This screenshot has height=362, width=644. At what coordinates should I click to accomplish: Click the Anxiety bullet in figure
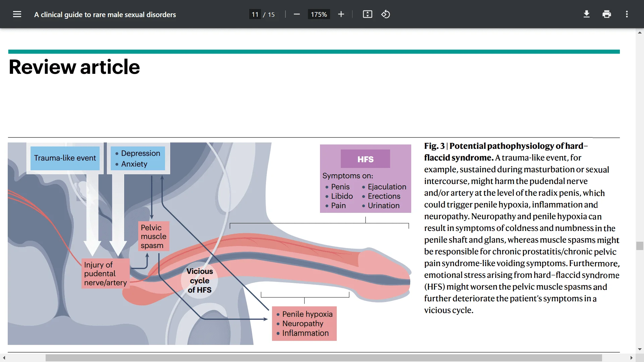[x=134, y=164]
